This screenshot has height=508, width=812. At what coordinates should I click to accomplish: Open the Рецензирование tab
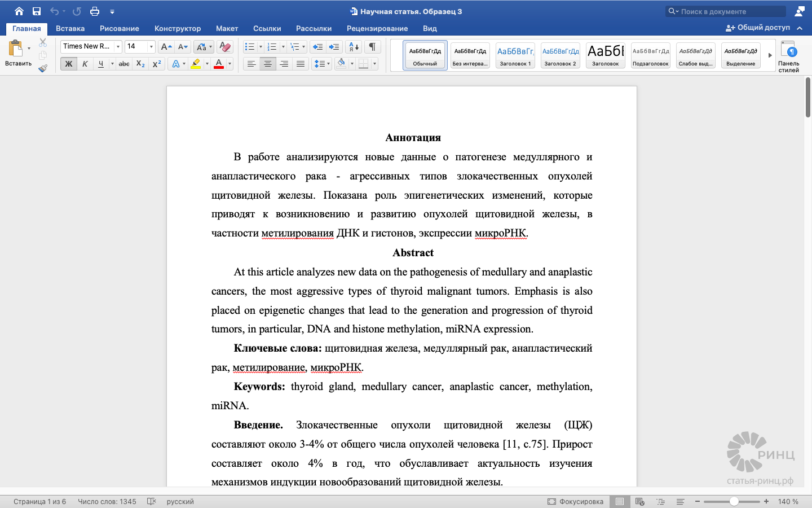coord(377,28)
